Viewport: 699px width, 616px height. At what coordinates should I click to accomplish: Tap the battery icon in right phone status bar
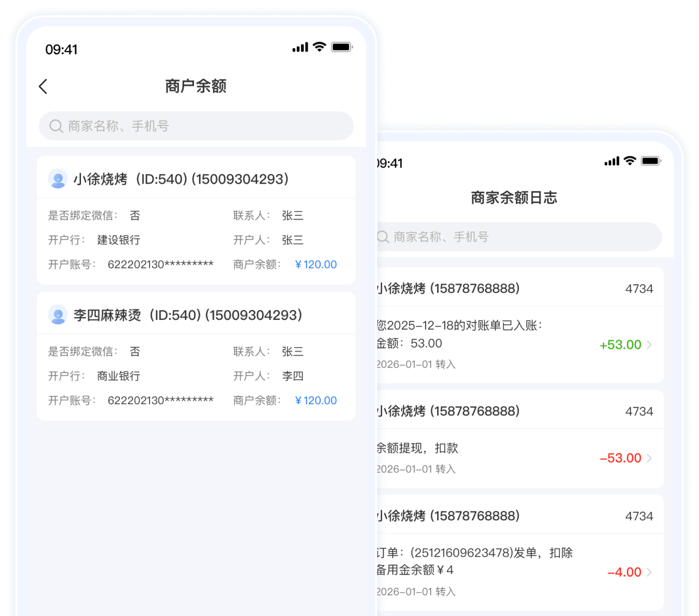[651, 161]
